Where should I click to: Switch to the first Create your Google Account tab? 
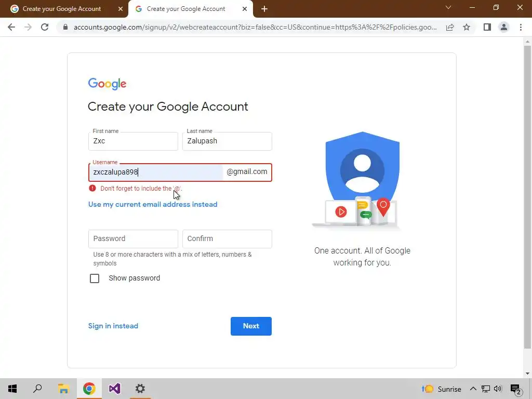click(x=62, y=9)
